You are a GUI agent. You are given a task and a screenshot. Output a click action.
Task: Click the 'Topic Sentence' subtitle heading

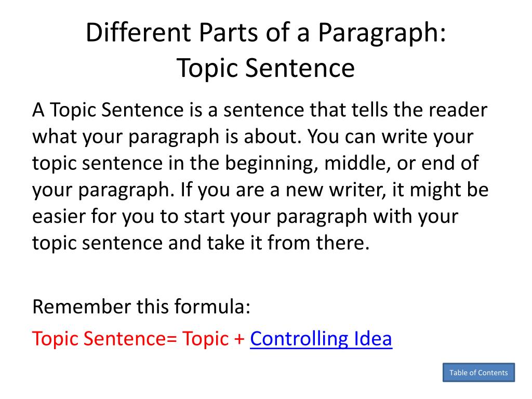(x=265, y=68)
